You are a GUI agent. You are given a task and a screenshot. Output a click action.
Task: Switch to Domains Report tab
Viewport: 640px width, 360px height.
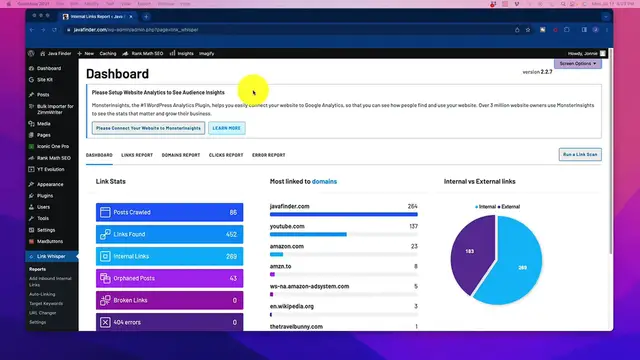click(181, 155)
